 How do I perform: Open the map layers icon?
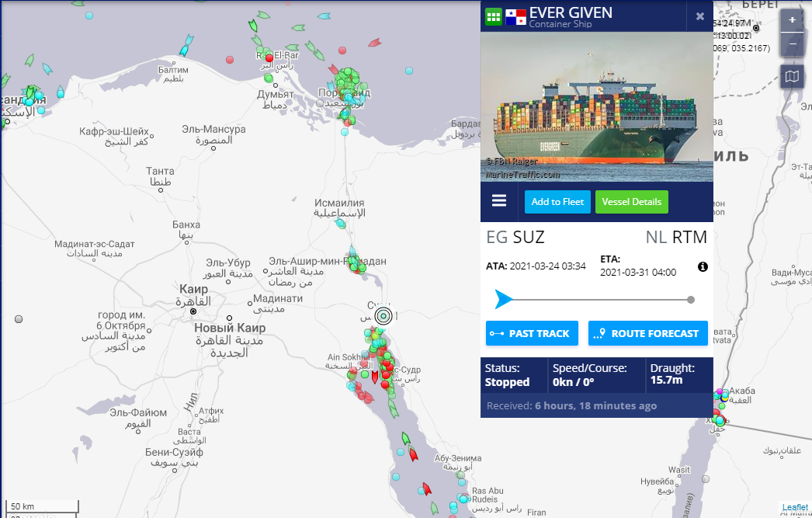792,77
